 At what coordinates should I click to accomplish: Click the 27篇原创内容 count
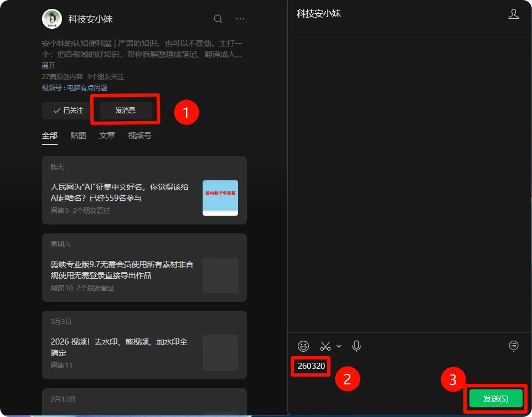tap(62, 77)
